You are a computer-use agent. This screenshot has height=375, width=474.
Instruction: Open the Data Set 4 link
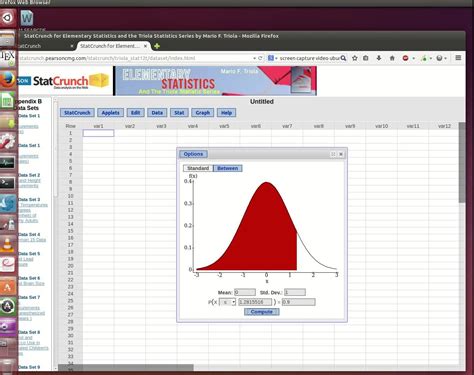tap(32, 240)
